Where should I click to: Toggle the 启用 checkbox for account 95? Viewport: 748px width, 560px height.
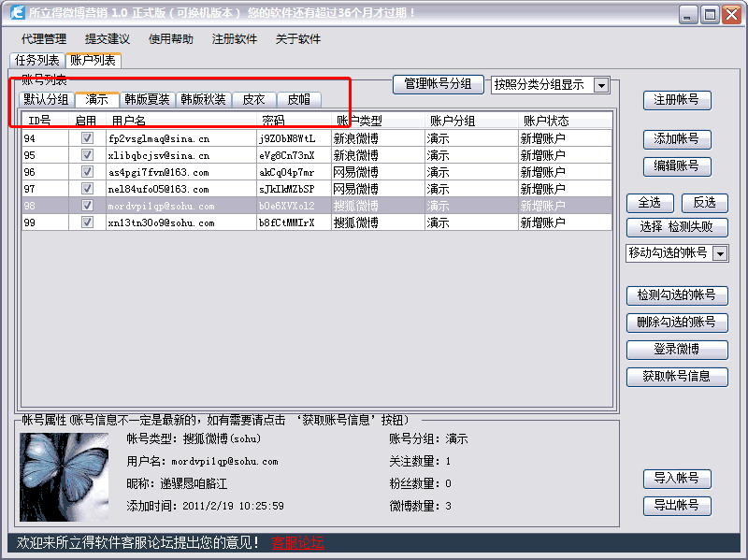tap(87, 154)
